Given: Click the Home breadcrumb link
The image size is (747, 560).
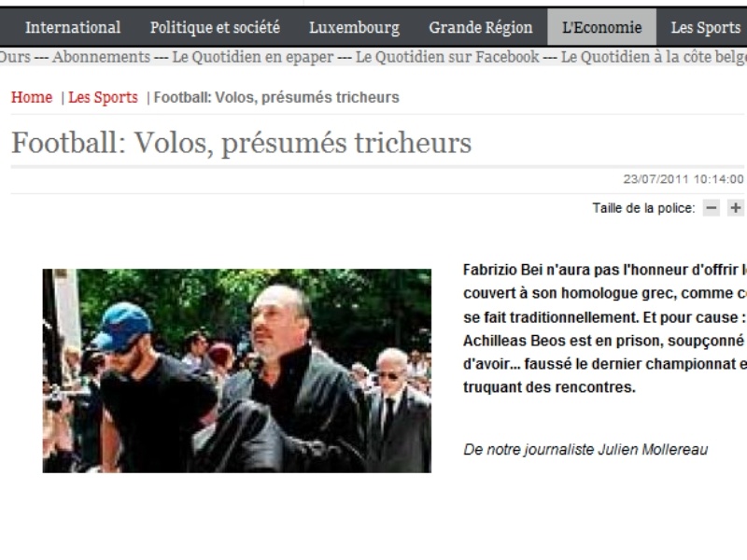Looking at the screenshot, I should click(x=32, y=97).
